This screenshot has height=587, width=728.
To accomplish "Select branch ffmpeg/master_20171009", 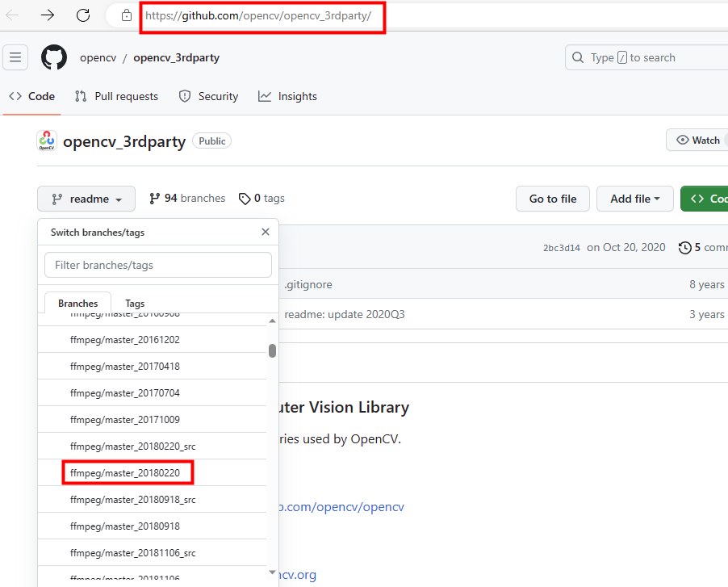I will click(152, 419).
